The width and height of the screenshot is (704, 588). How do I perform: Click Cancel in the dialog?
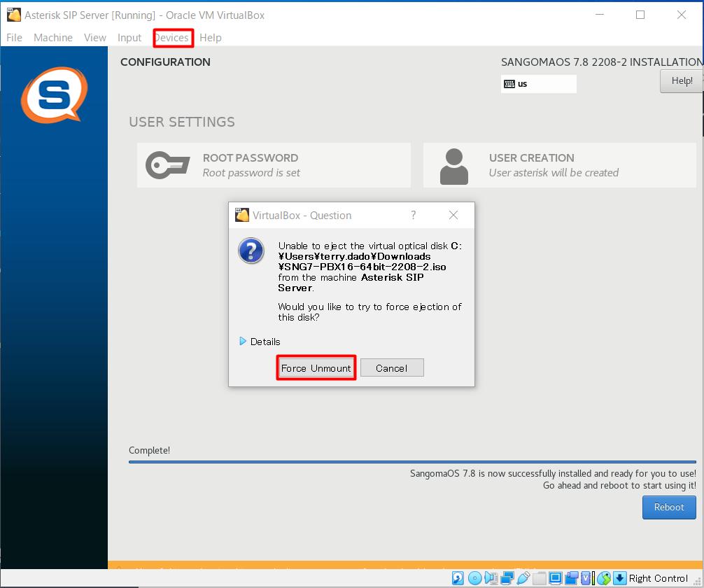392,368
